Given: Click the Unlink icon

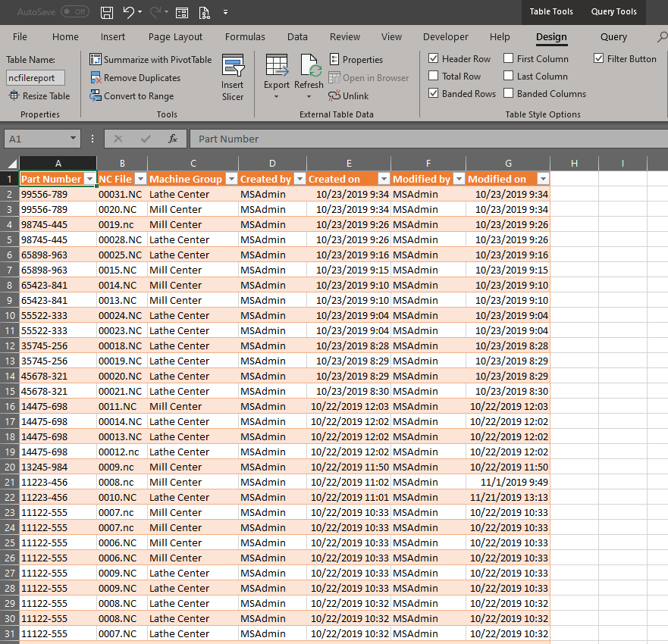Looking at the screenshot, I should pos(334,95).
